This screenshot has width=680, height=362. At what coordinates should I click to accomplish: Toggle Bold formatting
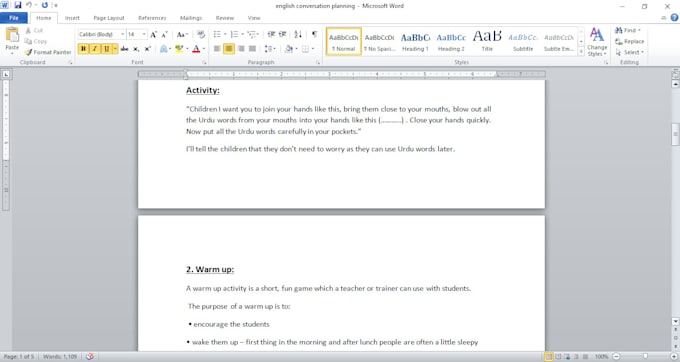coord(83,49)
